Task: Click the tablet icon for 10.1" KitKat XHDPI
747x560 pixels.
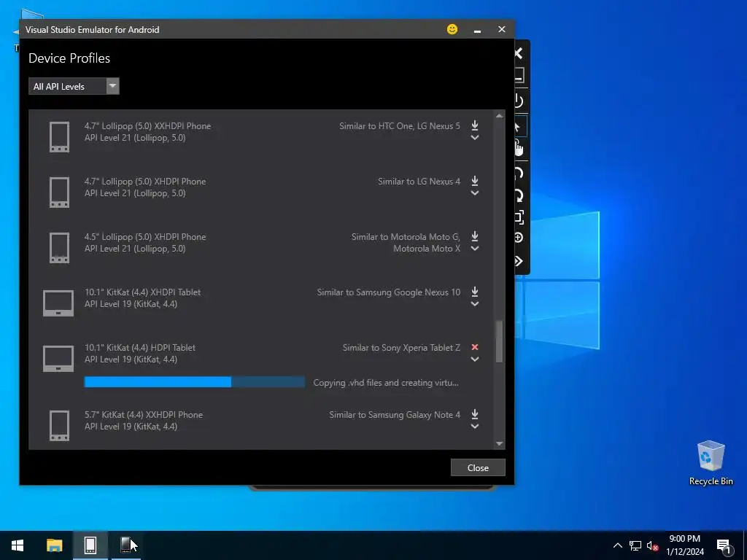Action: click(x=58, y=303)
